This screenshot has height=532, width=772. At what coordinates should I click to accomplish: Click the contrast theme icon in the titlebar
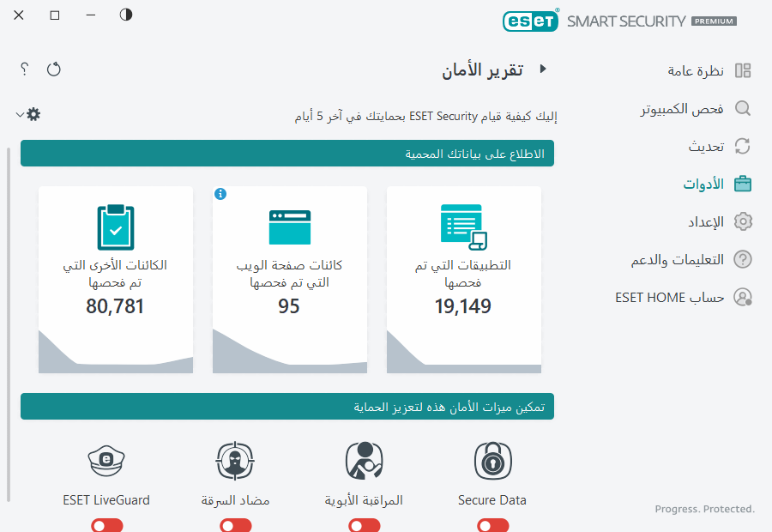point(125,15)
